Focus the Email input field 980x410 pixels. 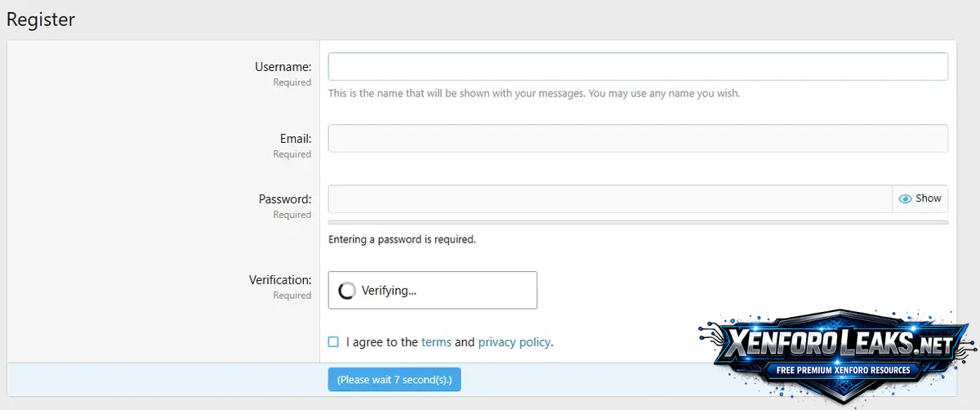638,138
